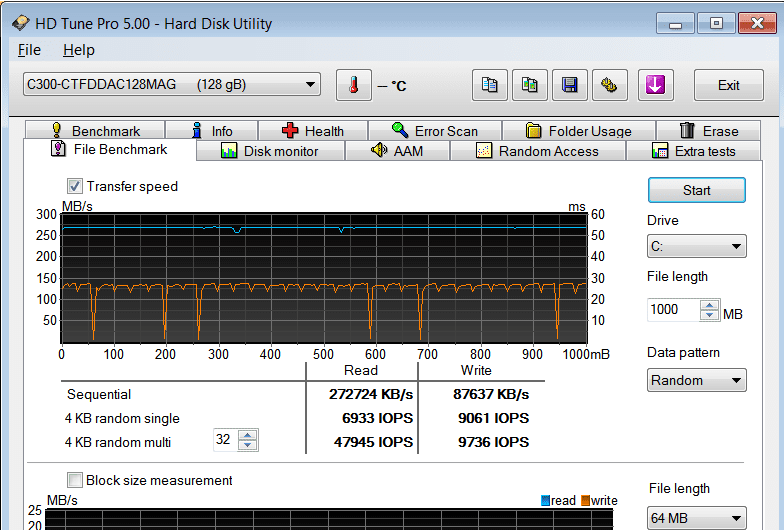Click the copy text to clipboard icon

tap(490, 85)
